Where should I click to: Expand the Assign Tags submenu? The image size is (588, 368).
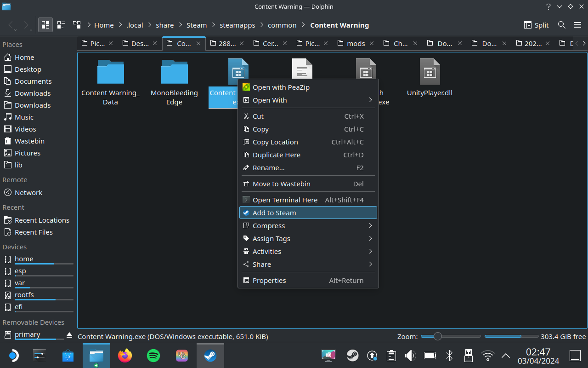[308, 238]
